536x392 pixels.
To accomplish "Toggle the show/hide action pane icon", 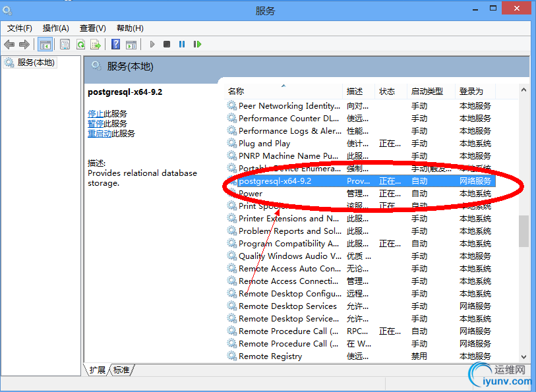I will click(131, 44).
